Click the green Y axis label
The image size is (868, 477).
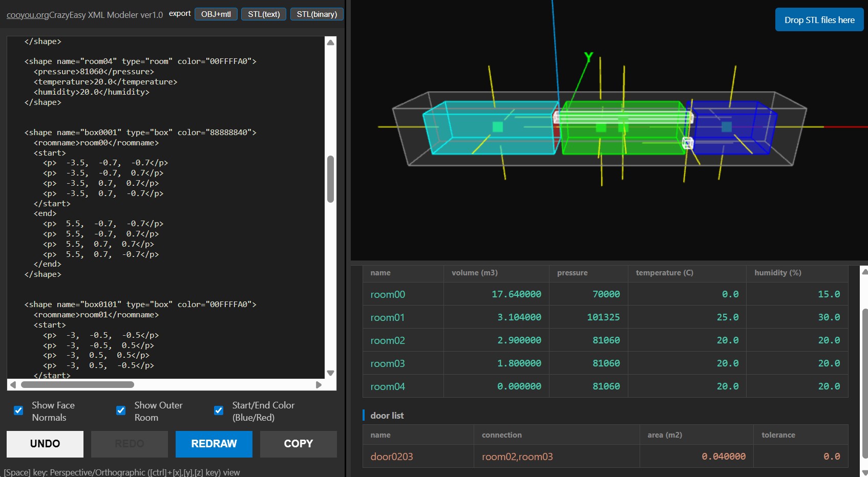click(588, 57)
